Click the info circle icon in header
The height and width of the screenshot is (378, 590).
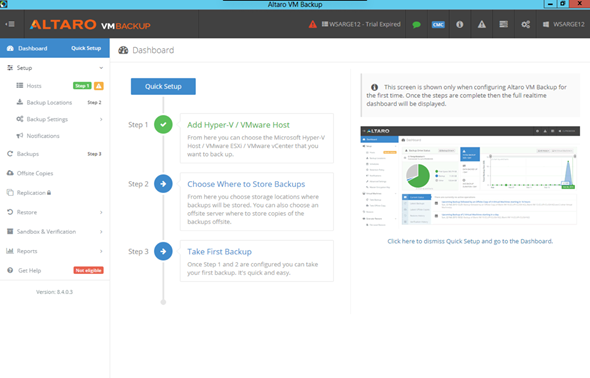pyautogui.click(x=459, y=24)
